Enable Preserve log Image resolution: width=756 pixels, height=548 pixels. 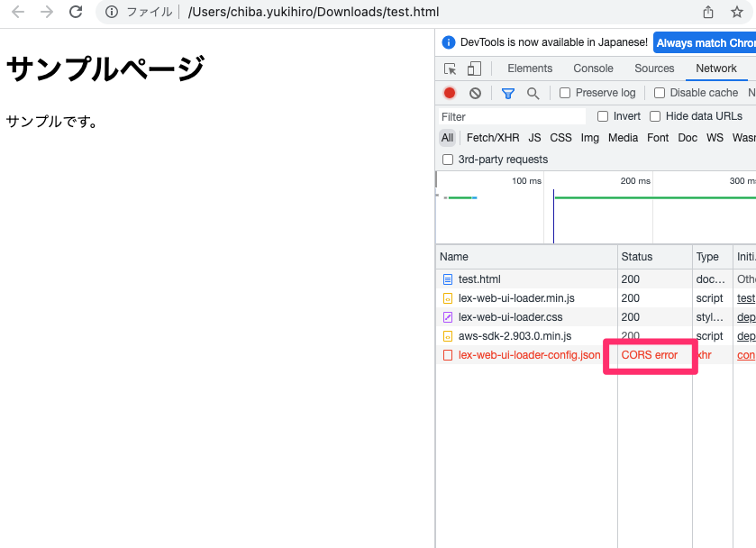coord(564,93)
